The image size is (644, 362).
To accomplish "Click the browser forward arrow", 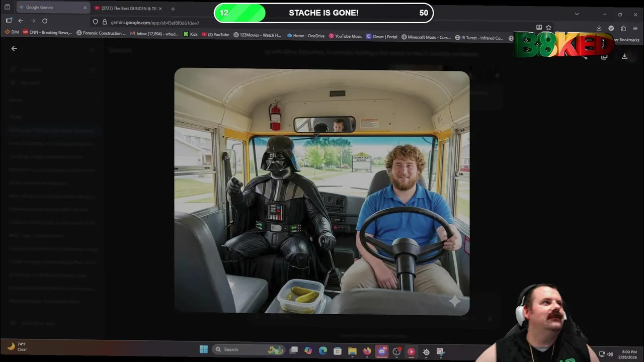I will point(33,21).
